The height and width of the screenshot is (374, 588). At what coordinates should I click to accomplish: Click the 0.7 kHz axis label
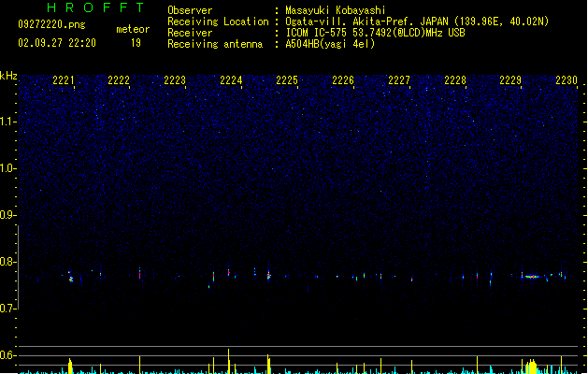7,309
